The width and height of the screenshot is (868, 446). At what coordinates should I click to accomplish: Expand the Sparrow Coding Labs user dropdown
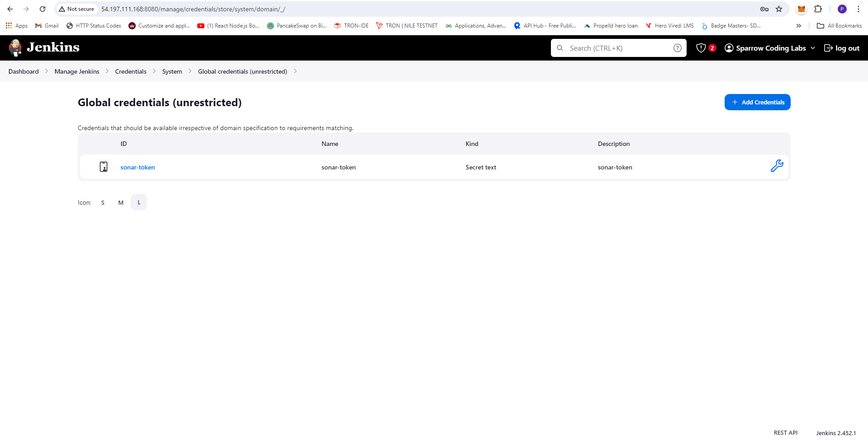[813, 48]
